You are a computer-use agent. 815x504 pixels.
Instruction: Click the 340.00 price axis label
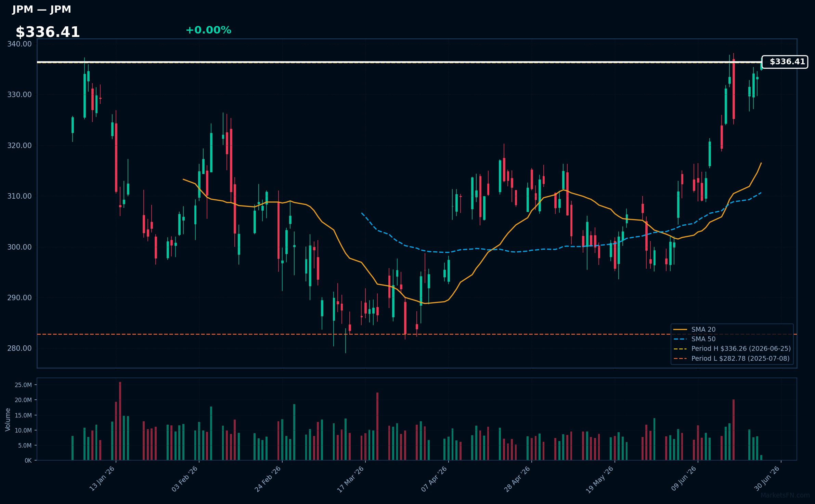click(x=20, y=44)
